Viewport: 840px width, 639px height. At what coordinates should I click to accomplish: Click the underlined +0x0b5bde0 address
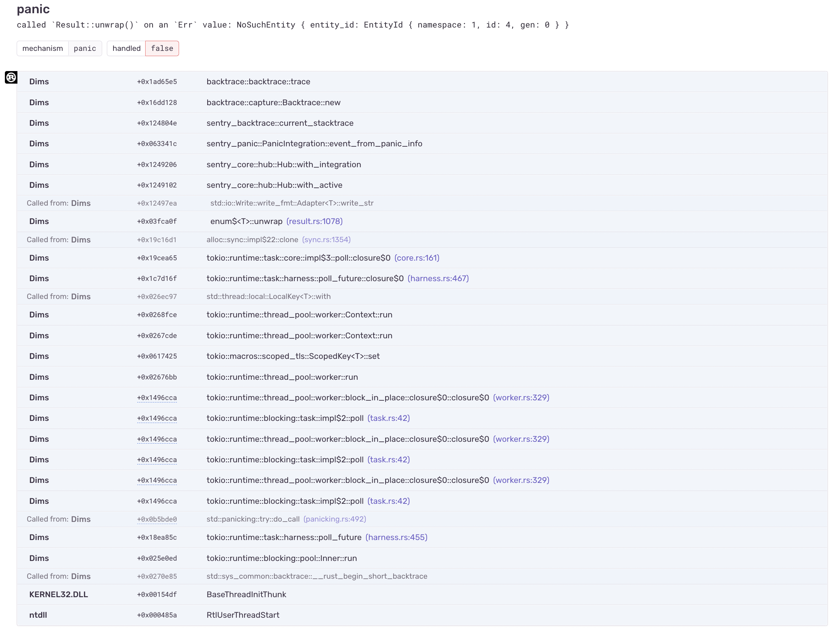[157, 519]
